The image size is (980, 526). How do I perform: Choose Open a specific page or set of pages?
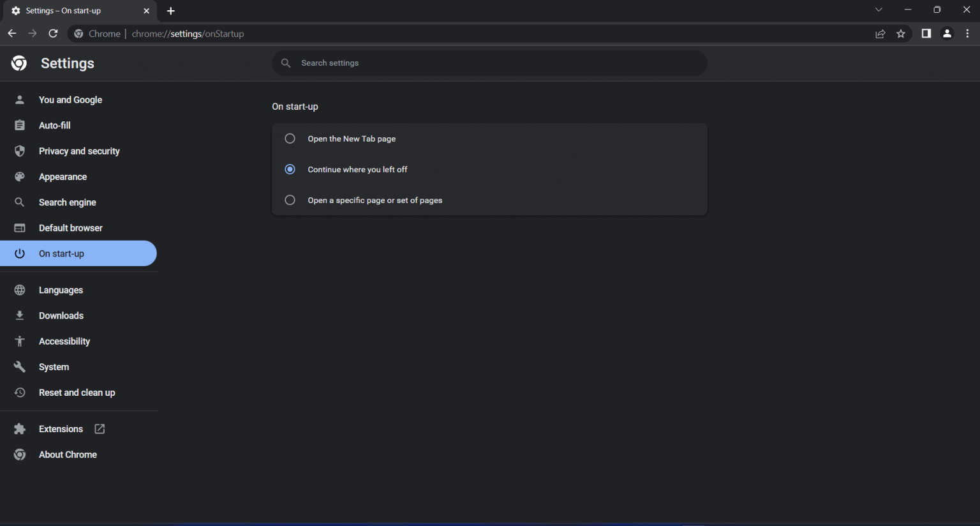[290, 200]
